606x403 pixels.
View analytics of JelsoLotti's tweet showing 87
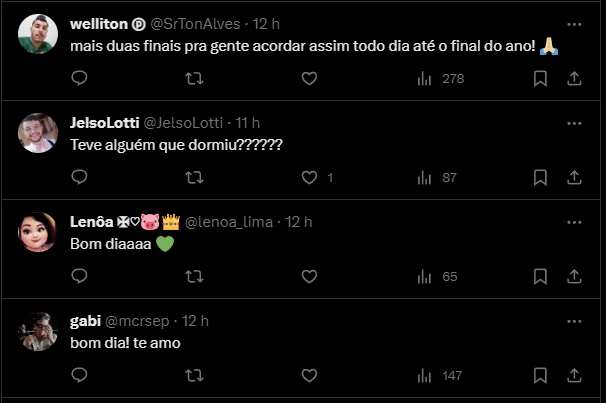coord(438,177)
